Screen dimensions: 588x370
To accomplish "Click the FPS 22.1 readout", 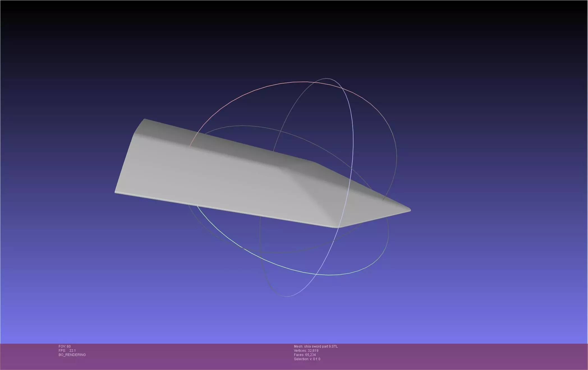I will pyautogui.click(x=67, y=351).
